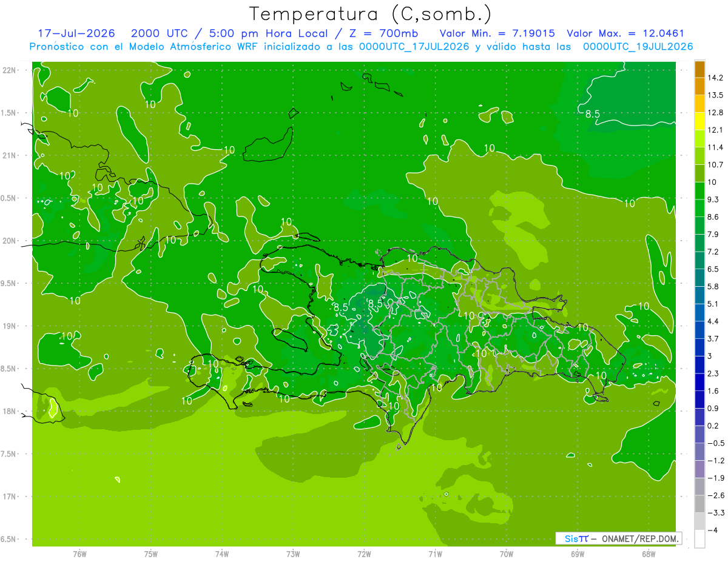The width and height of the screenshot is (728, 562).
Task: Click the 10.7 color scale label
Action: point(716,164)
